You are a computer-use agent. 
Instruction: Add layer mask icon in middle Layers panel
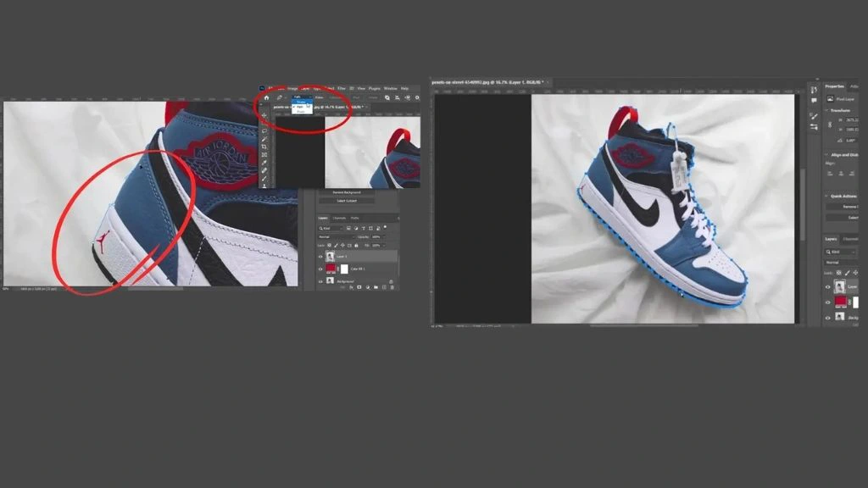coord(359,287)
